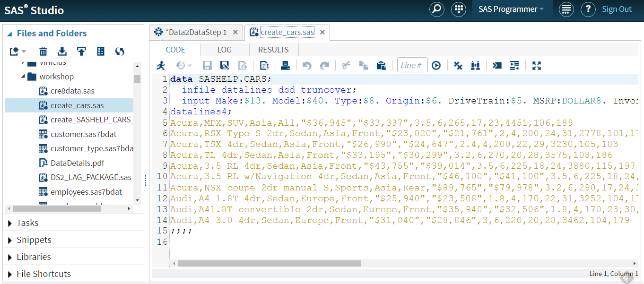Collapse the workshop folder
This screenshot has height=284, width=644.
tap(23, 77)
